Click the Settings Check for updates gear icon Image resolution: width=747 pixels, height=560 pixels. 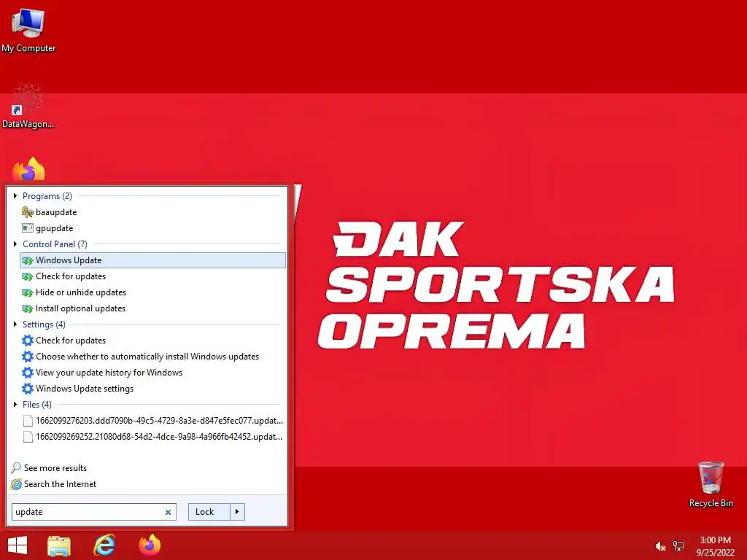(28, 341)
